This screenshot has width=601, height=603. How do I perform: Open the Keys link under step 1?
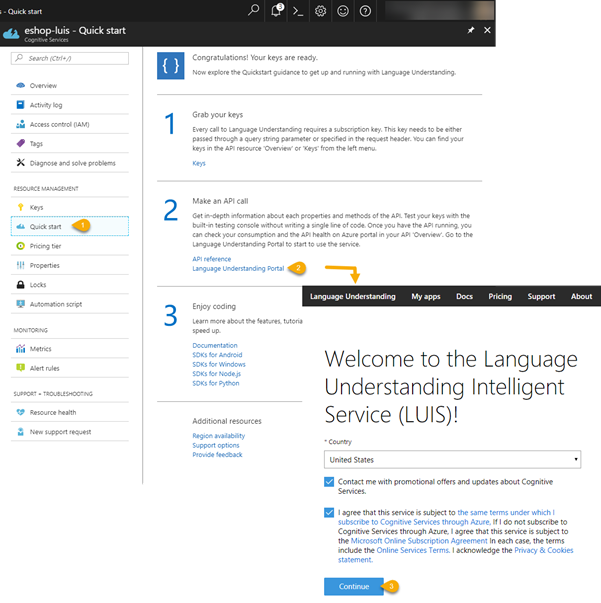point(199,163)
